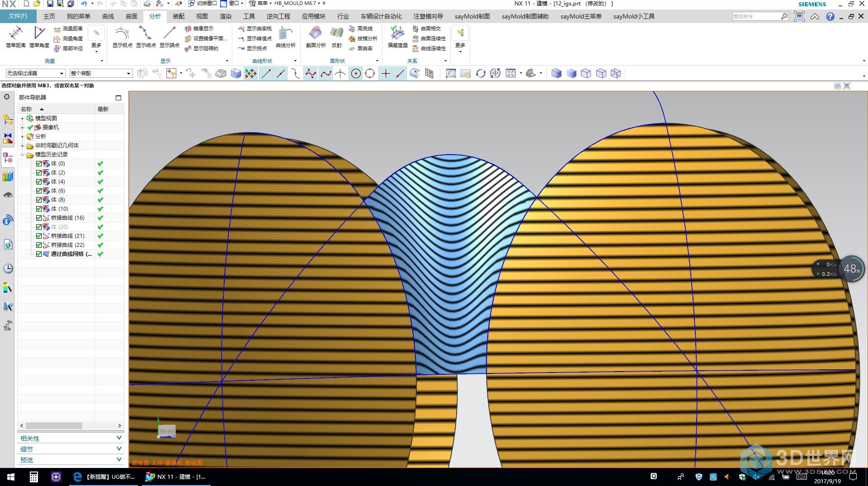Click the 48% network speed widget
Image resolution: width=868 pixels, height=486 pixels.
click(x=852, y=269)
